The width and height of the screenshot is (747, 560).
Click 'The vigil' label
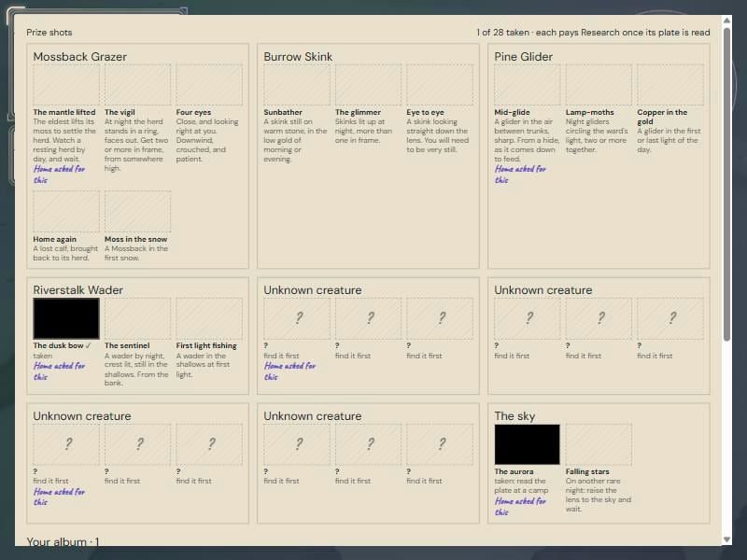[x=120, y=112]
